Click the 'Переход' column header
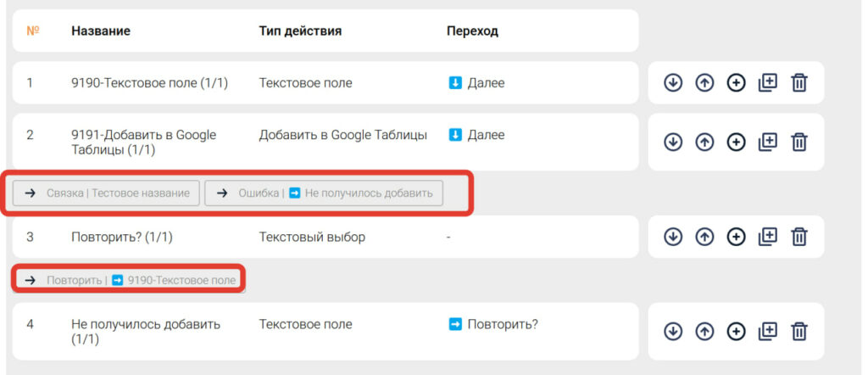 tap(472, 31)
